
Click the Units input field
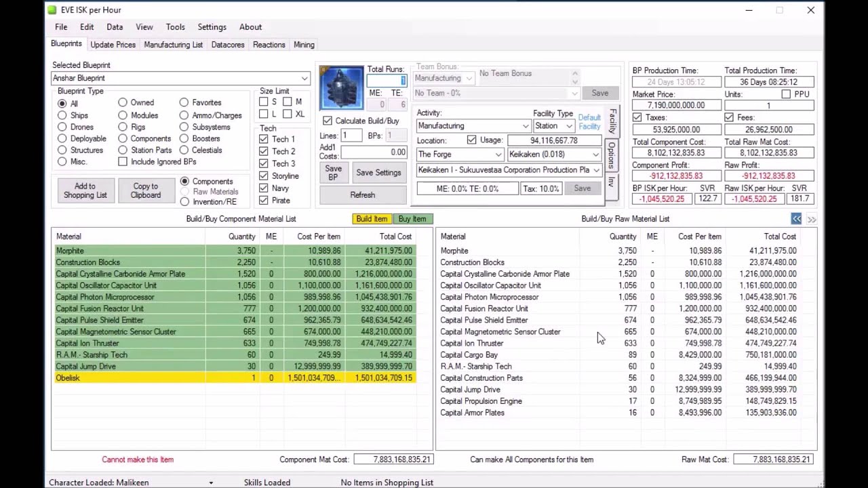click(x=768, y=105)
